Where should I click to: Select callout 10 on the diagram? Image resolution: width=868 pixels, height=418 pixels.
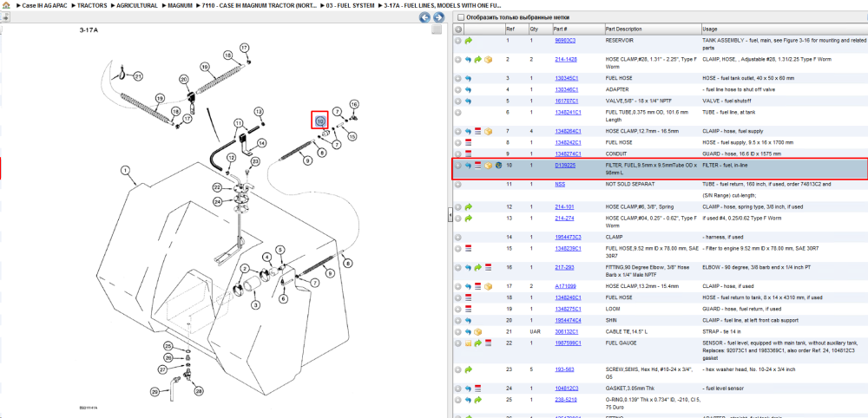[319, 121]
